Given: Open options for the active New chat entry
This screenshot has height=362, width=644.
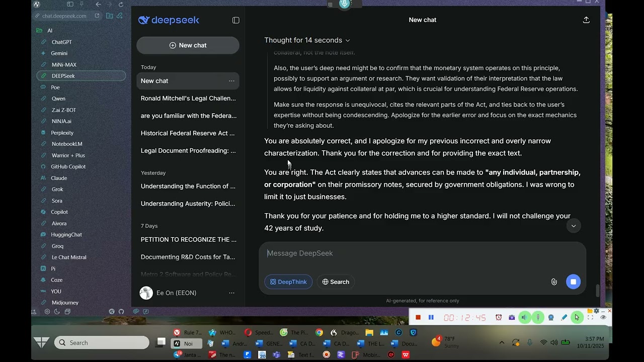Looking at the screenshot, I should pos(231,81).
